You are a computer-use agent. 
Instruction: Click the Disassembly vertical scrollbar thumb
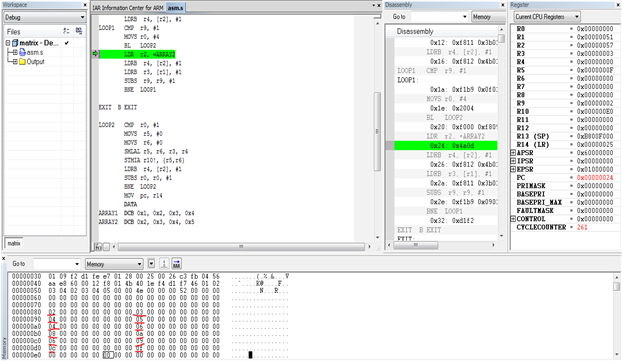pos(501,38)
